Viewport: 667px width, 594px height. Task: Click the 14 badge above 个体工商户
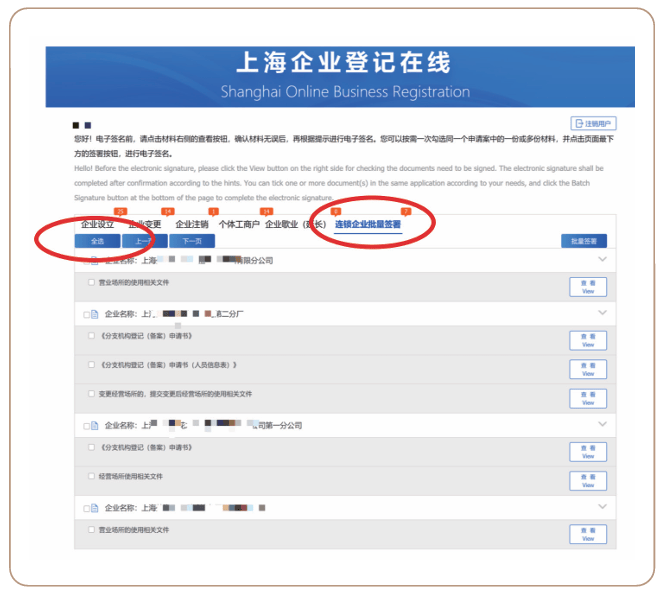266,211
